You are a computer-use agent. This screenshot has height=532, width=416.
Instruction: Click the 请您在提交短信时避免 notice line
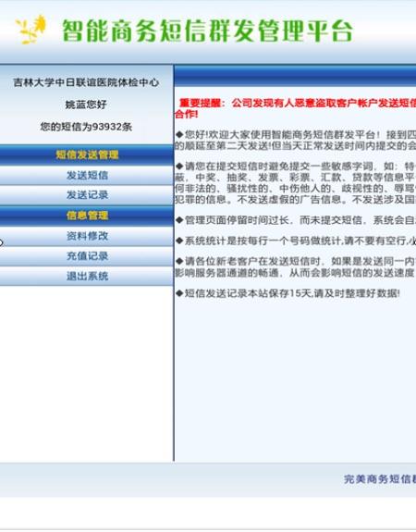(295, 182)
